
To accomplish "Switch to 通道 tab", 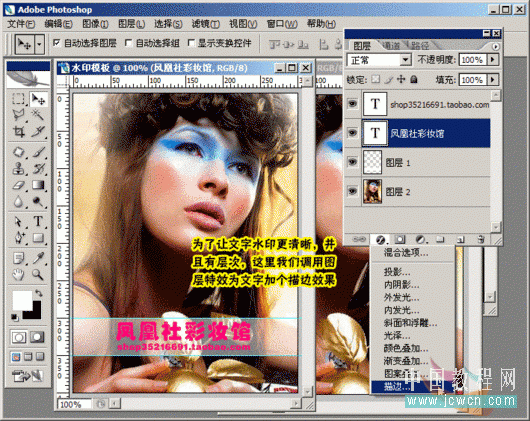I will [x=391, y=46].
